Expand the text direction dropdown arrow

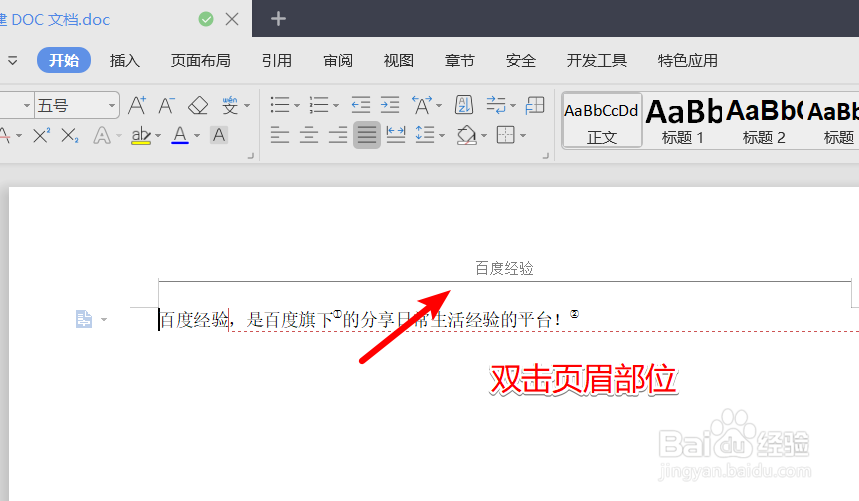439,105
